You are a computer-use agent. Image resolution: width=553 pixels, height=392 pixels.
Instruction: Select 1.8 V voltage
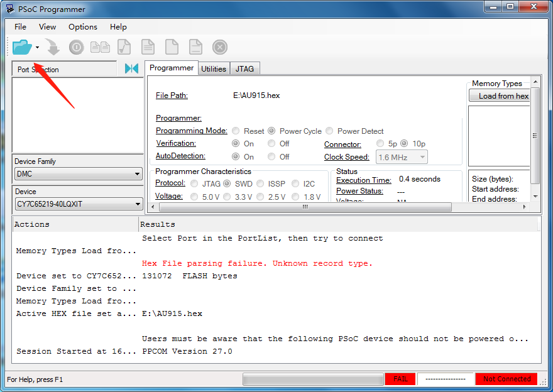coord(295,197)
